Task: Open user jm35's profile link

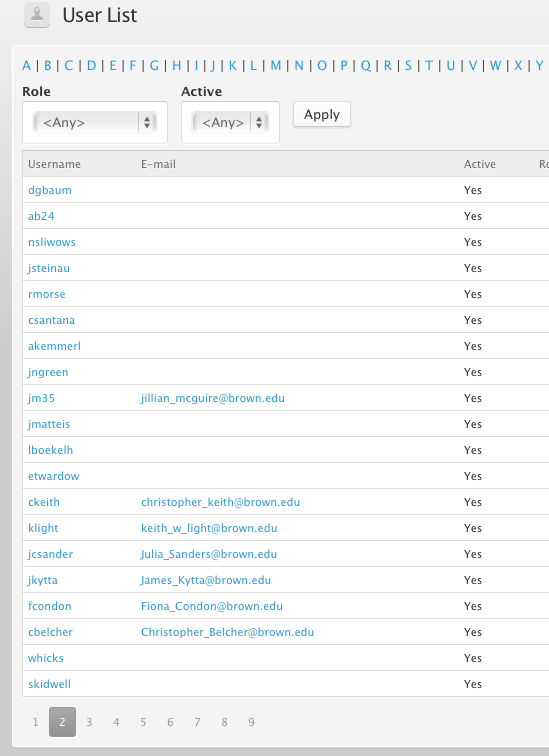Action: click(41, 398)
